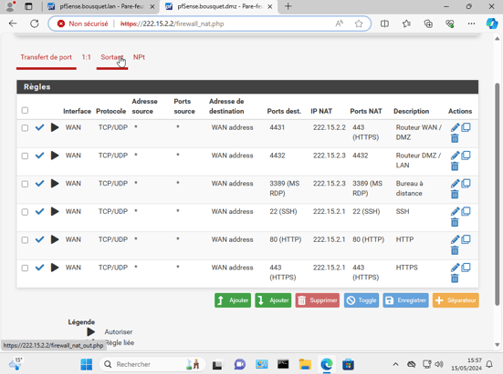The image size is (503, 374).
Task: Select the 80 (HTTP) rule checkbox
Action: [25, 240]
